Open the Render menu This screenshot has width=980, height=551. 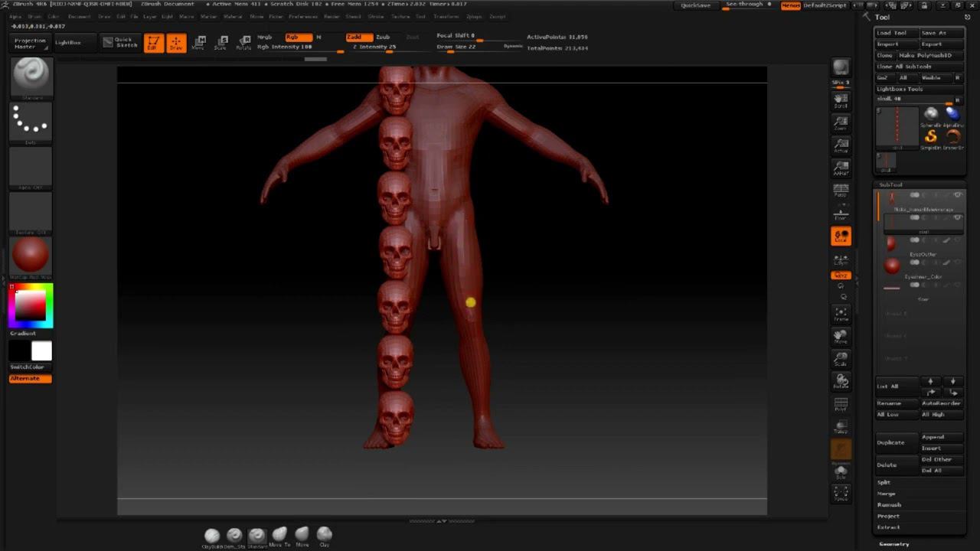[x=332, y=16]
